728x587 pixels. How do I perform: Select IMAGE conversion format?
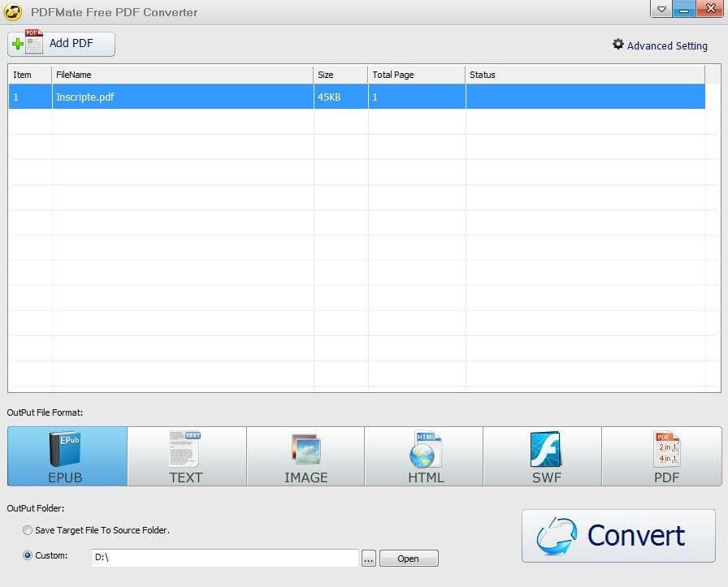tap(305, 456)
